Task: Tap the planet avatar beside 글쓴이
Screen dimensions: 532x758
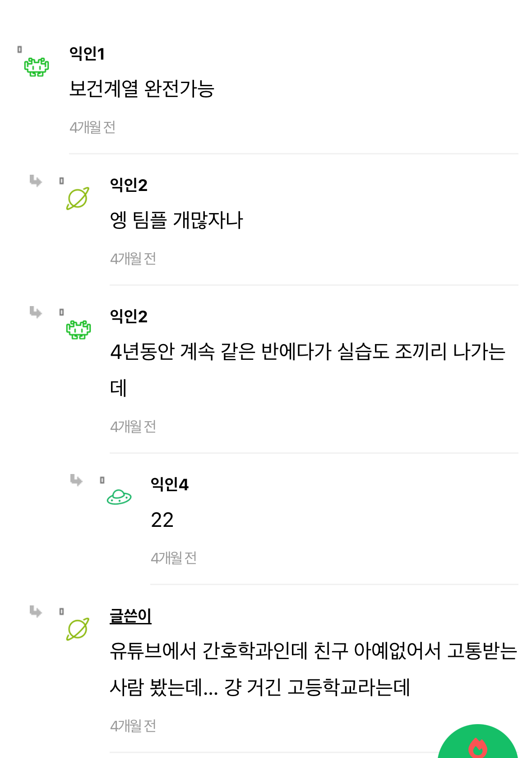Action: click(x=78, y=629)
